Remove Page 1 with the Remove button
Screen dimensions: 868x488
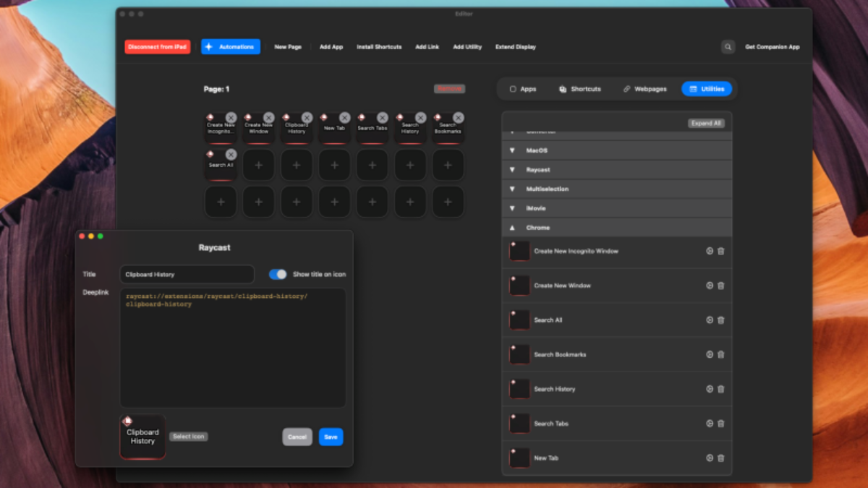click(449, 89)
